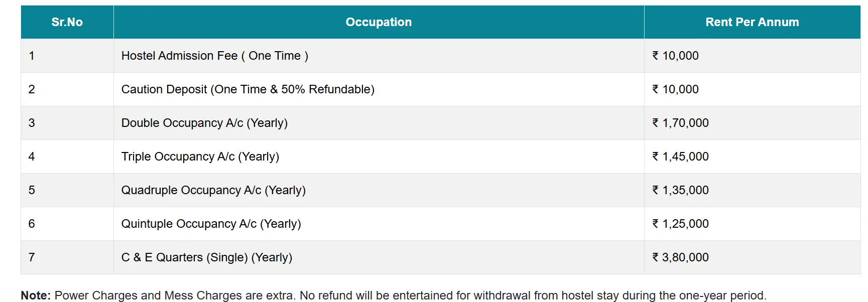This screenshot has height=302, width=868.
Task: Select Triple Occupancy A/c (Yearly) cell
Action: coord(200,157)
